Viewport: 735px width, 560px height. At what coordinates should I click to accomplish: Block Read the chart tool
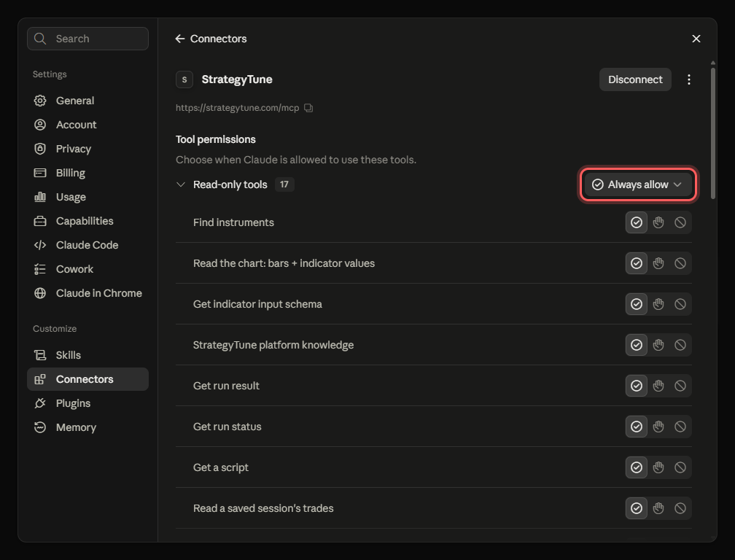pyautogui.click(x=680, y=263)
